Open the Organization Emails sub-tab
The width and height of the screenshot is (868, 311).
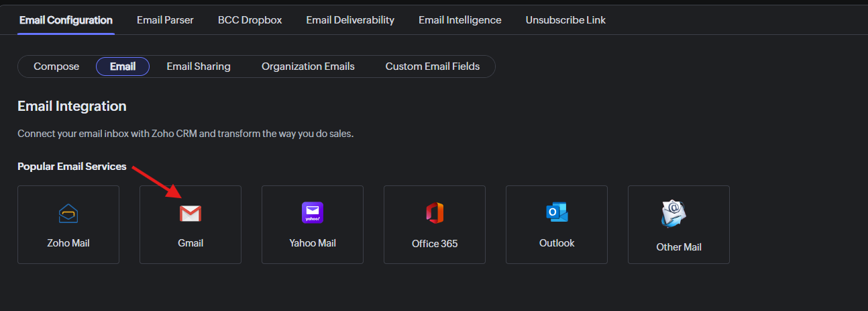click(x=308, y=66)
